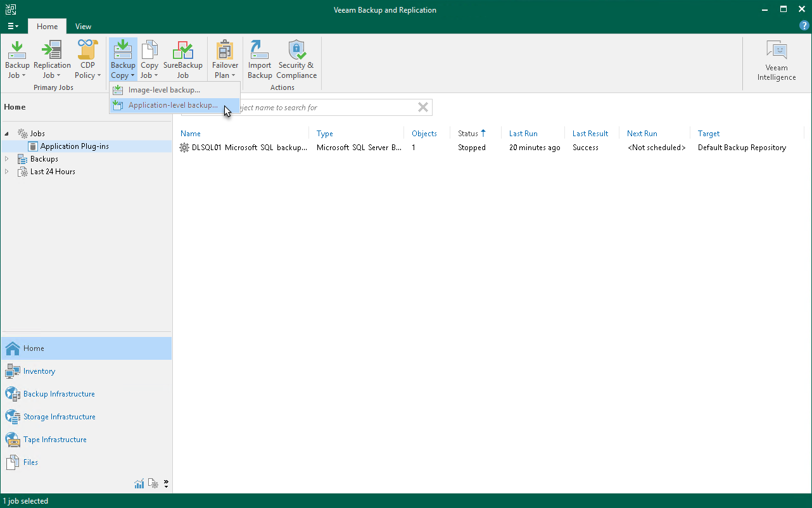Screen dimensions: 812x508
Task: Click the Stopped status cell
Action: 472,148
